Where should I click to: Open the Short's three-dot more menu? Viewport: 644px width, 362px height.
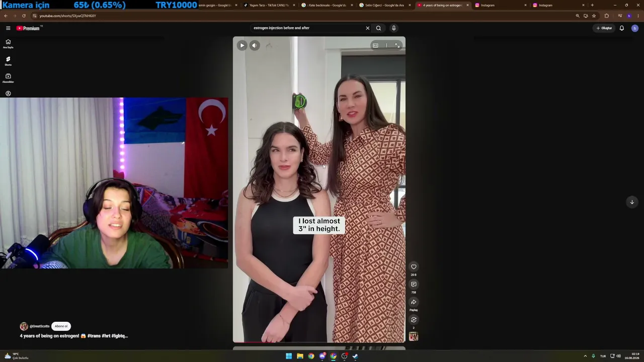pos(386,45)
